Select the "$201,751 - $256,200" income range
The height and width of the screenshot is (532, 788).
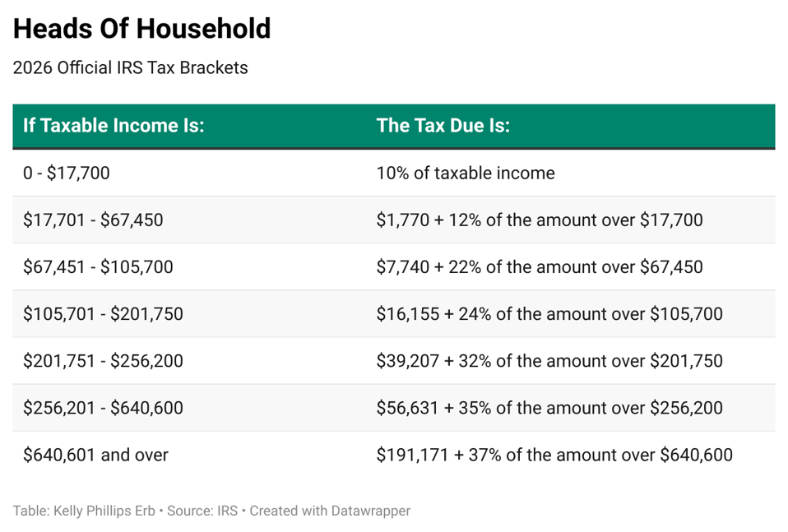[x=103, y=361]
